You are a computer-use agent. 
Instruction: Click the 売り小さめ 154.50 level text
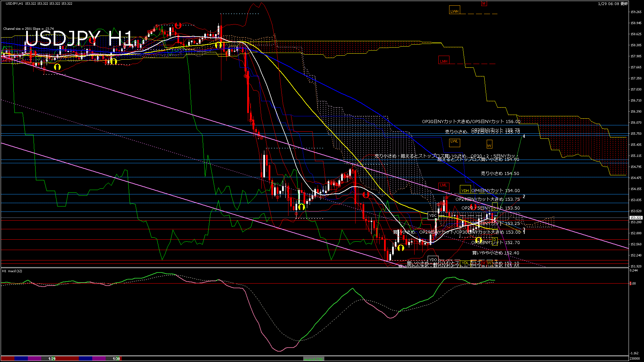(500, 174)
